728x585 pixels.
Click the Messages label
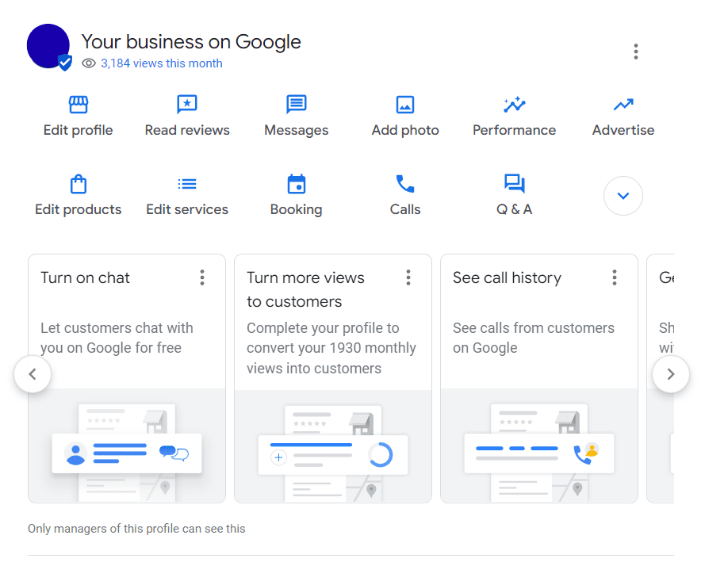click(297, 130)
